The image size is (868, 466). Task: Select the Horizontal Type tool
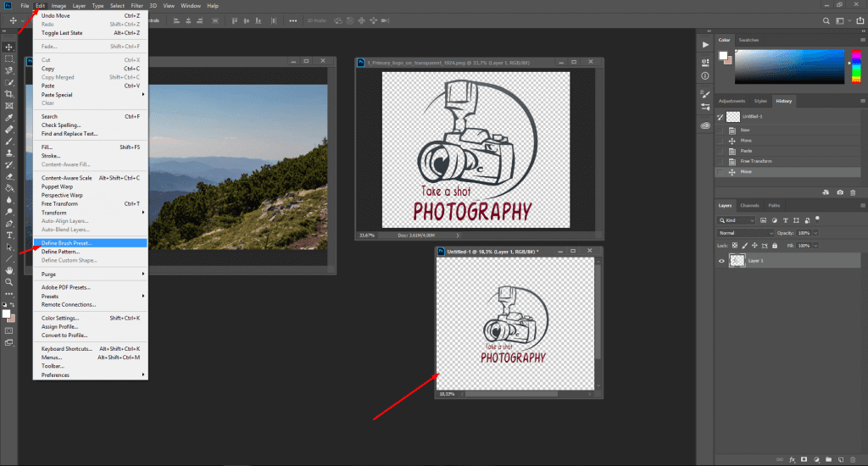8,236
